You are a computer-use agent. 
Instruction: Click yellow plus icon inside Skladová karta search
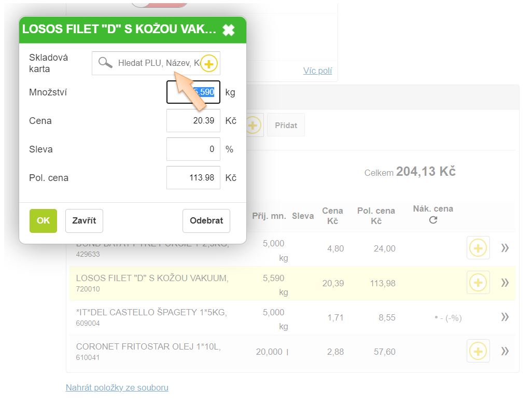tap(208, 64)
